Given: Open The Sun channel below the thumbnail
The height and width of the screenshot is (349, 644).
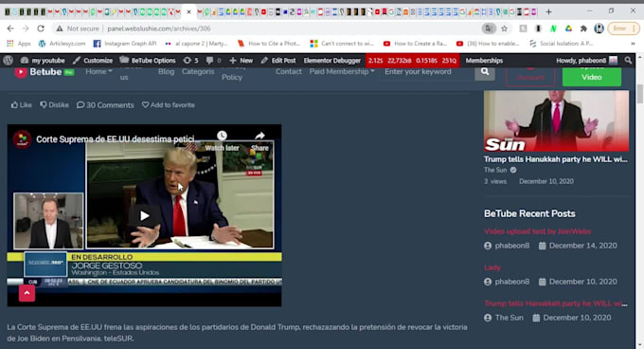Looking at the screenshot, I should click(495, 170).
